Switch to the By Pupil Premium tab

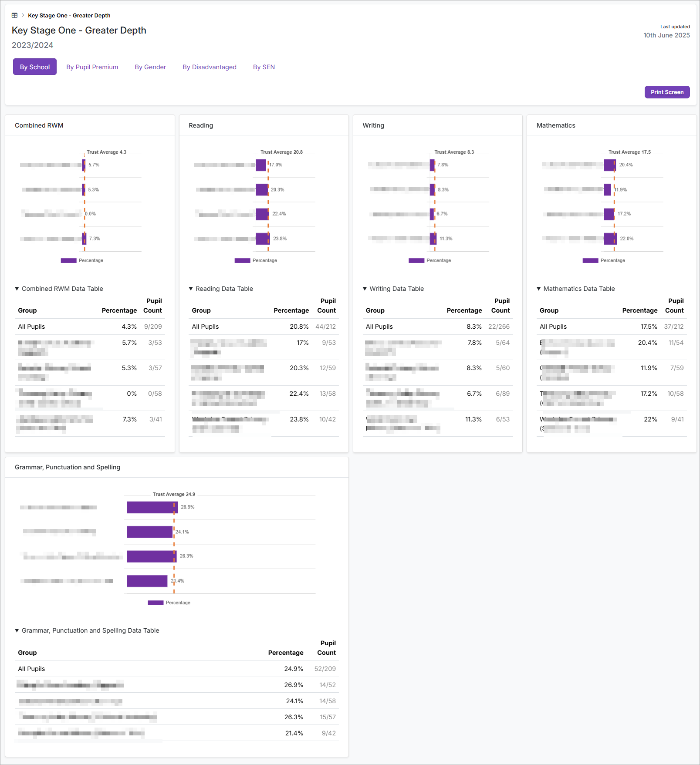click(92, 67)
